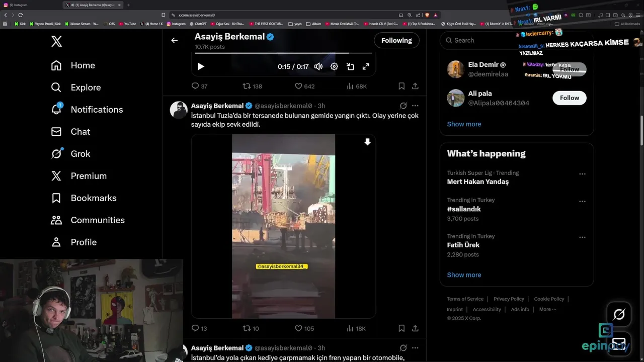Open more options for #sallandık trend

[582, 201]
